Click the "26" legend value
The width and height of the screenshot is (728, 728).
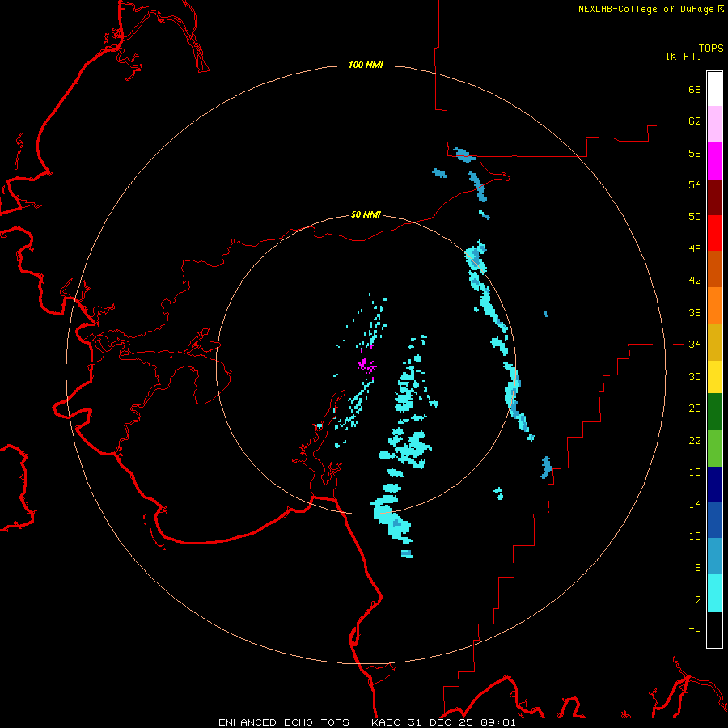(695, 408)
